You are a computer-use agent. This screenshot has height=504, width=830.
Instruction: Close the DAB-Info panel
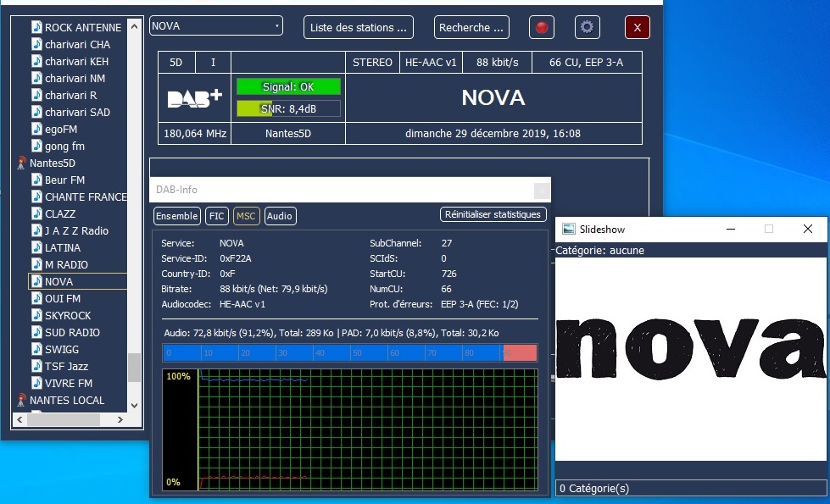[542, 191]
